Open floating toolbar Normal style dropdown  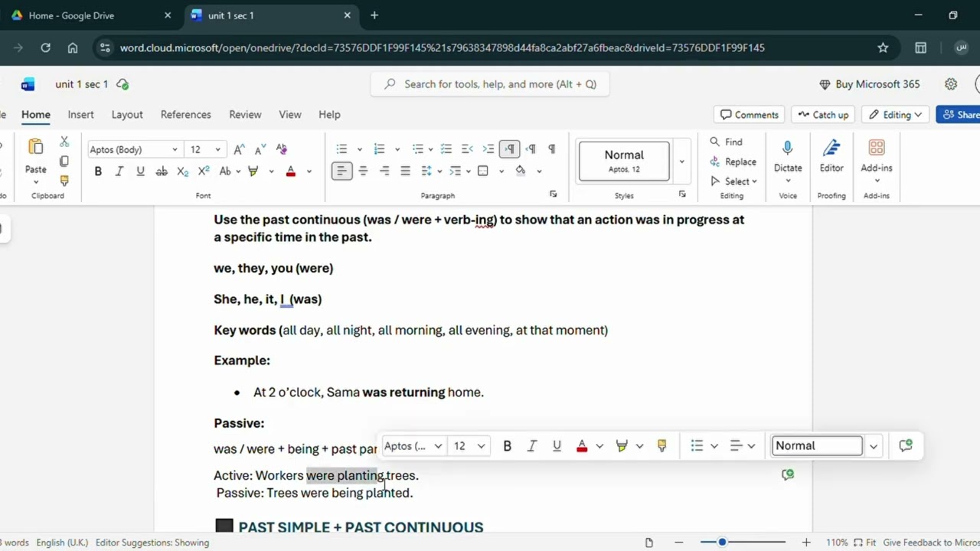(x=874, y=445)
